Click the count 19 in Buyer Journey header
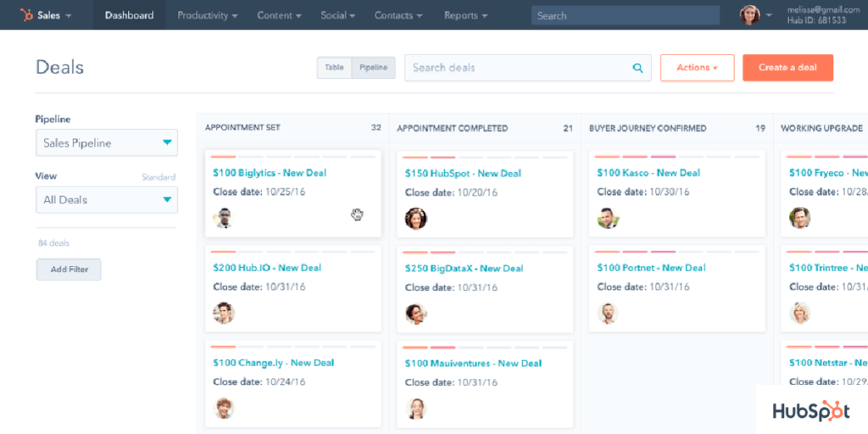868x434 pixels. [760, 129]
